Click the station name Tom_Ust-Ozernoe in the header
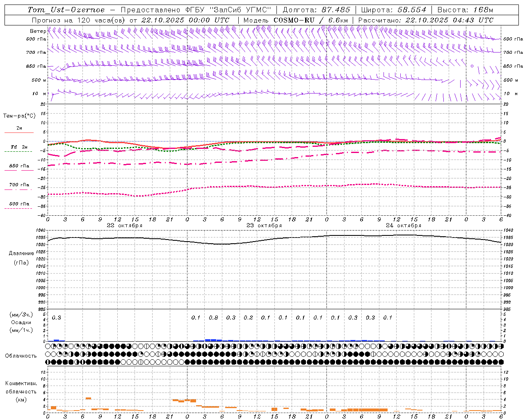 66,10
